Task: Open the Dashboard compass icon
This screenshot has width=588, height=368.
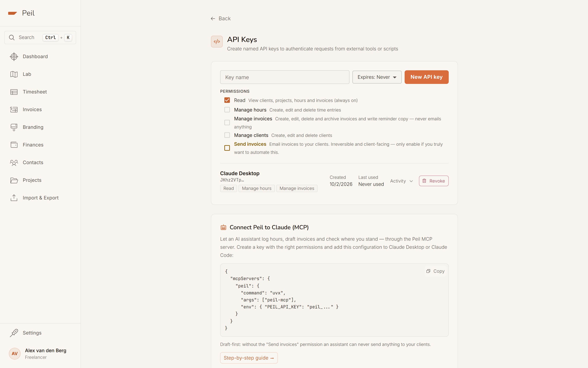Action: click(x=14, y=56)
